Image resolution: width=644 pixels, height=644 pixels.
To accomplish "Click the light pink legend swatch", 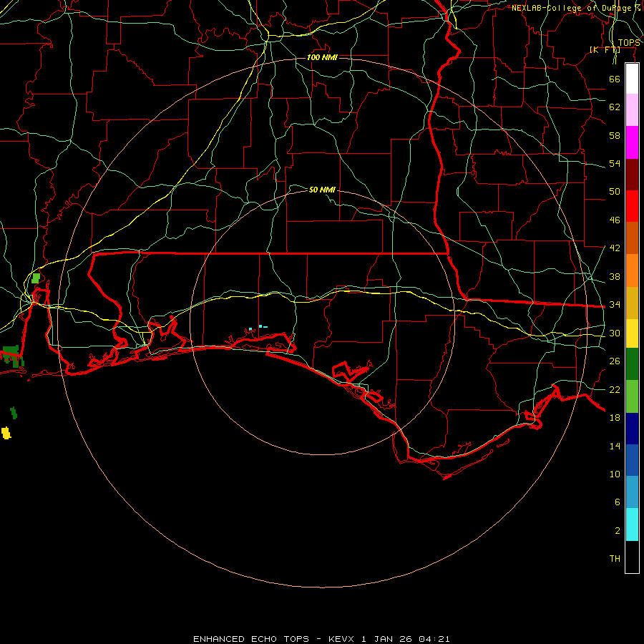I will tap(632, 109).
